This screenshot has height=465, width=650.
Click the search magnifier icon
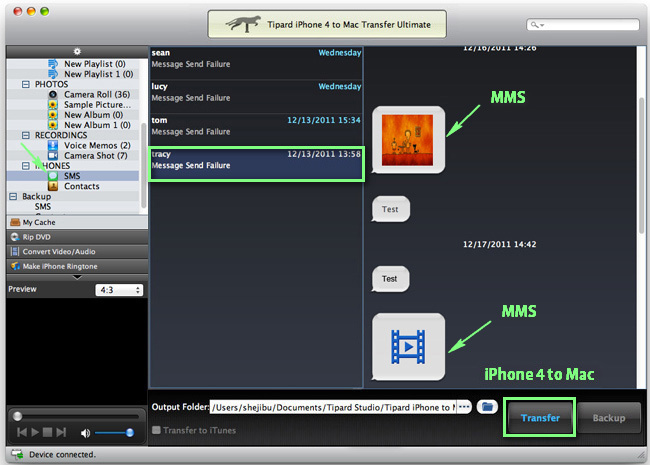tap(534, 25)
